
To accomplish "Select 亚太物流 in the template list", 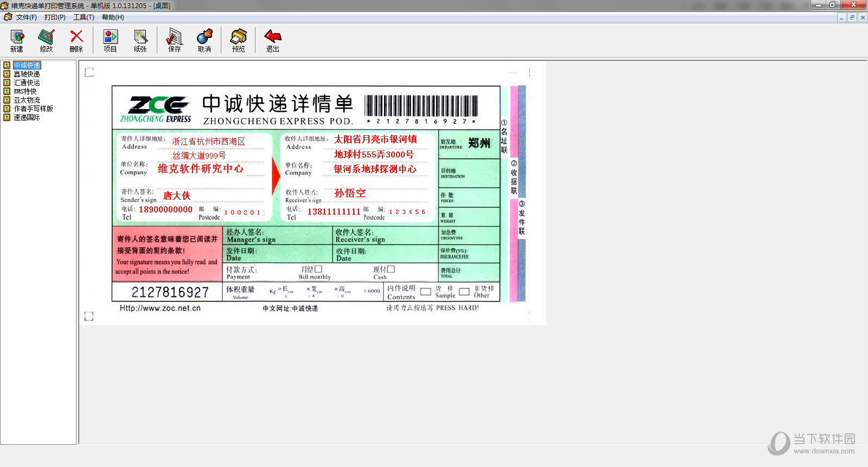I will [27, 100].
